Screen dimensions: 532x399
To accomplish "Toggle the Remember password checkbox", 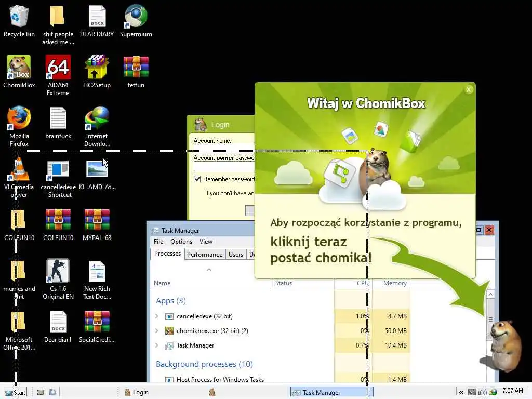I will [x=197, y=179].
